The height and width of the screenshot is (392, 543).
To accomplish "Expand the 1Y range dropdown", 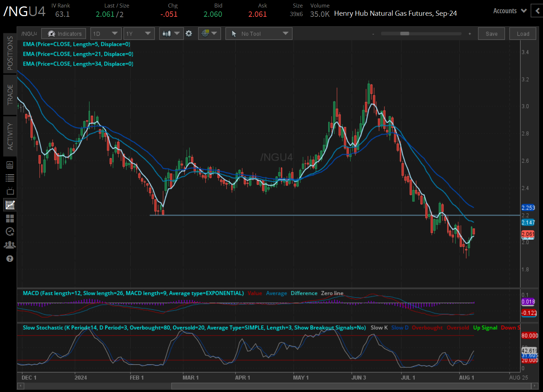I will point(139,33).
